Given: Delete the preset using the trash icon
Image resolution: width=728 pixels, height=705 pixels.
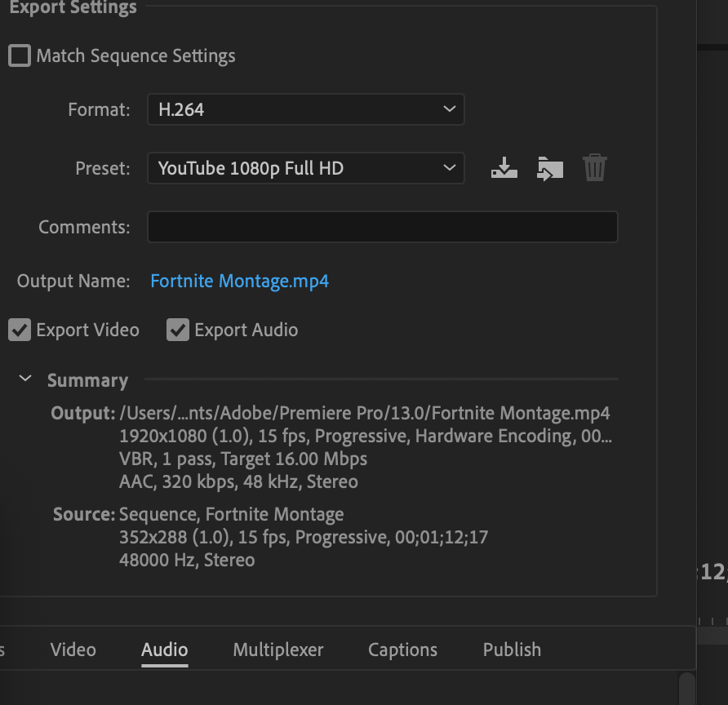Looking at the screenshot, I should (x=595, y=168).
